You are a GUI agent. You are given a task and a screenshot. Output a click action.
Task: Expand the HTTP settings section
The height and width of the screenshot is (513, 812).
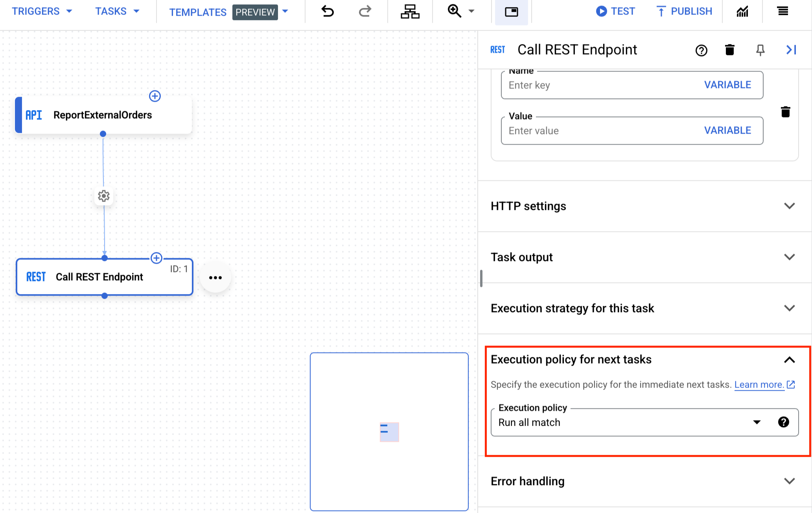[x=790, y=206]
